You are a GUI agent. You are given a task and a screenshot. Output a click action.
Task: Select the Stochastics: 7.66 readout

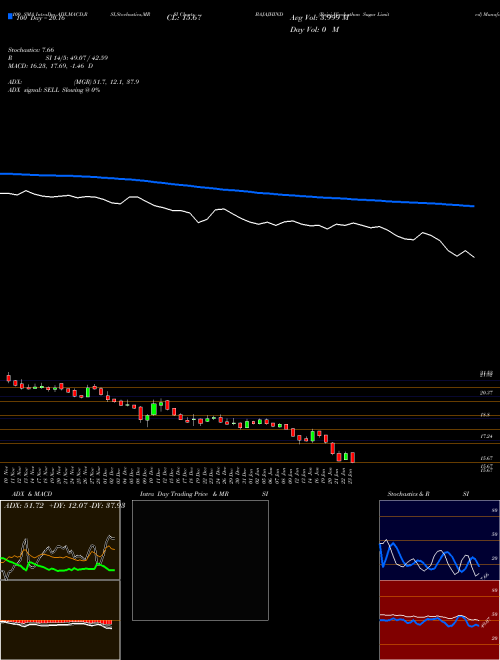pyautogui.click(x=31, y=50)
